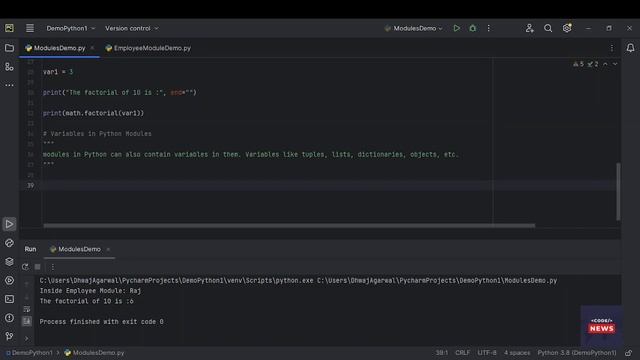Open the Project tool window folder icon
Screen dimensions: 640x360
(x=9, y=48)
